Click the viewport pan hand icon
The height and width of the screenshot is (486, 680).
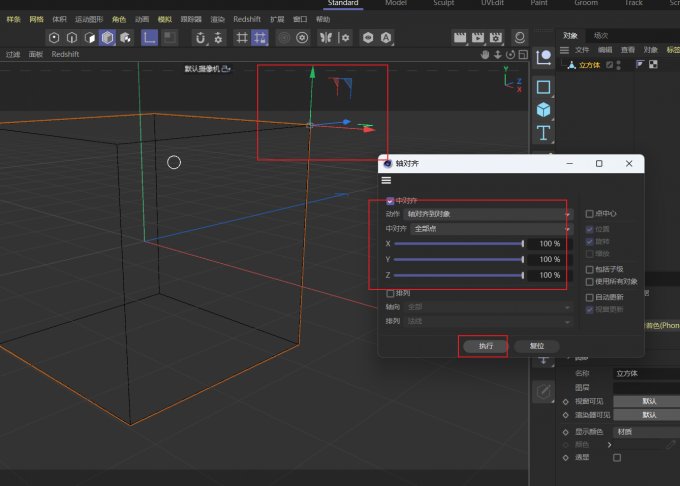click(485, 54)
